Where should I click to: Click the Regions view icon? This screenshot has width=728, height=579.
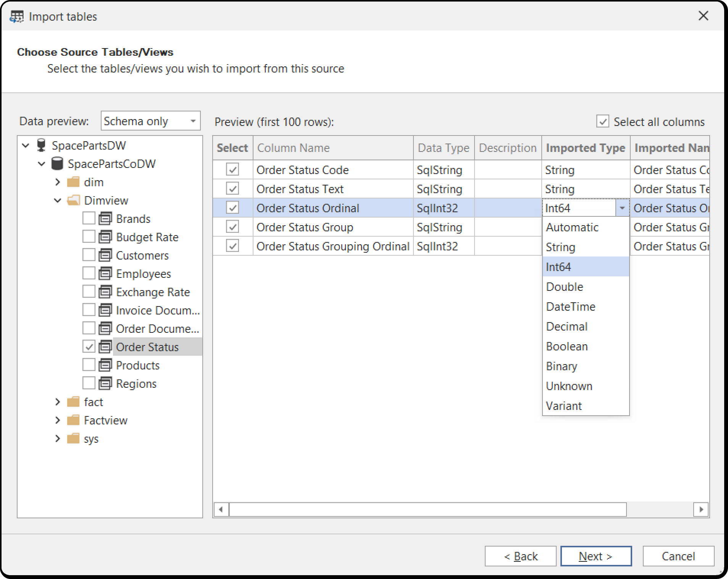pyautogui.click(x=105, y=384)
